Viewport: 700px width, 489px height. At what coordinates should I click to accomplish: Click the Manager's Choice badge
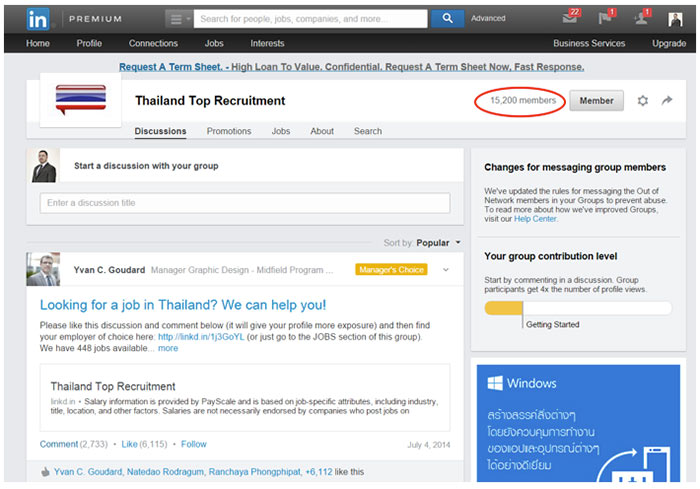point(391,270)
